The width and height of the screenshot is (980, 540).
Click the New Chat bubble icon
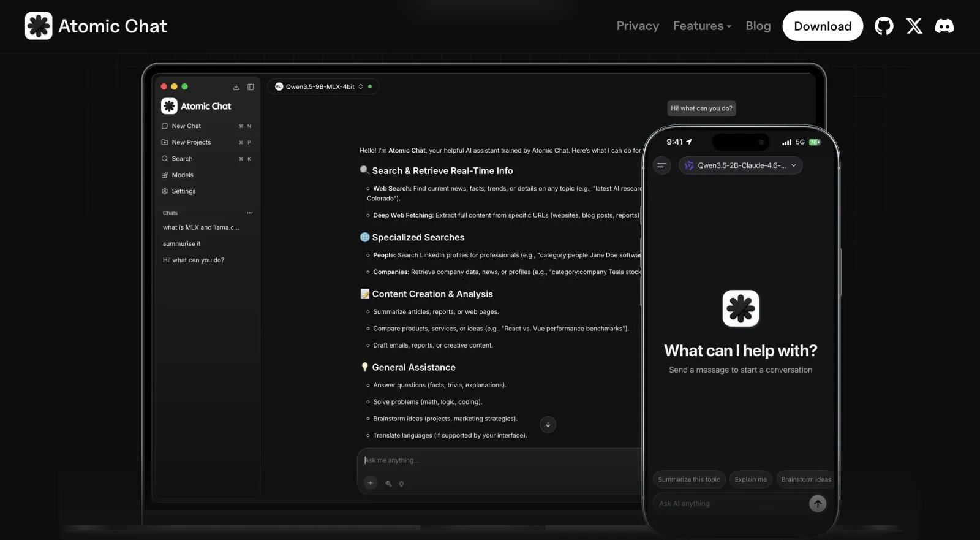[165, 126]
